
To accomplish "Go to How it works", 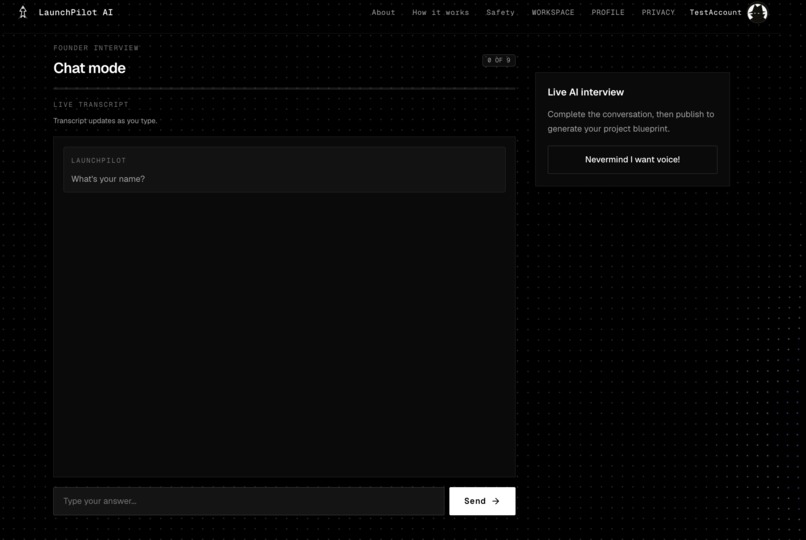I will click(441, 12).
